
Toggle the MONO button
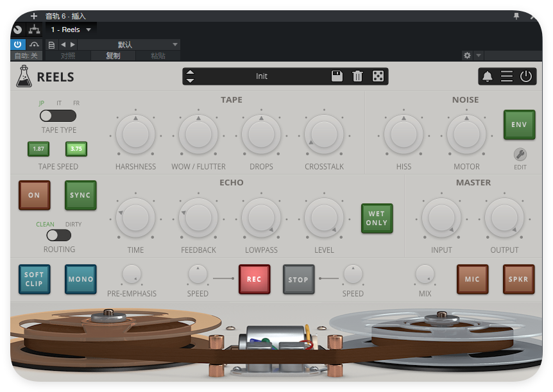(x=80, y=279)
